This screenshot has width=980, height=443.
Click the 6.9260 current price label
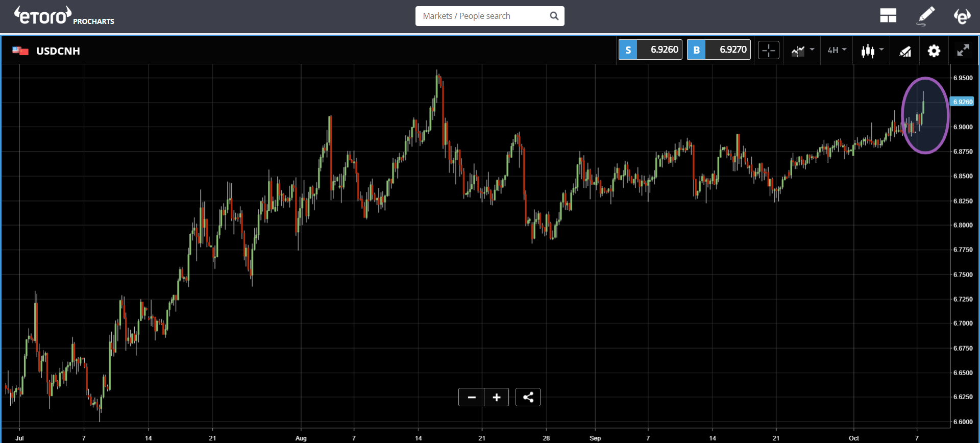click(x=962, y=102)
